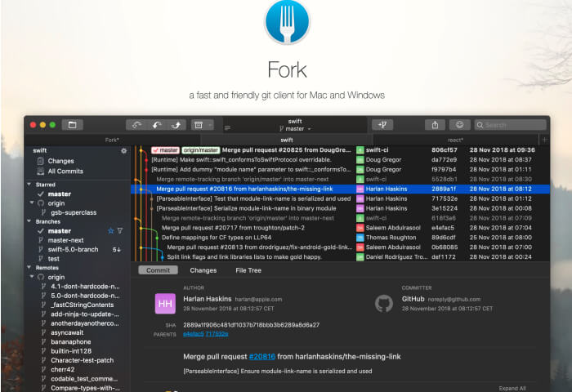This screenshot has height=392, width=572.
Task: Open the stash dropdown arrow
Action: [x=210, y=125]
